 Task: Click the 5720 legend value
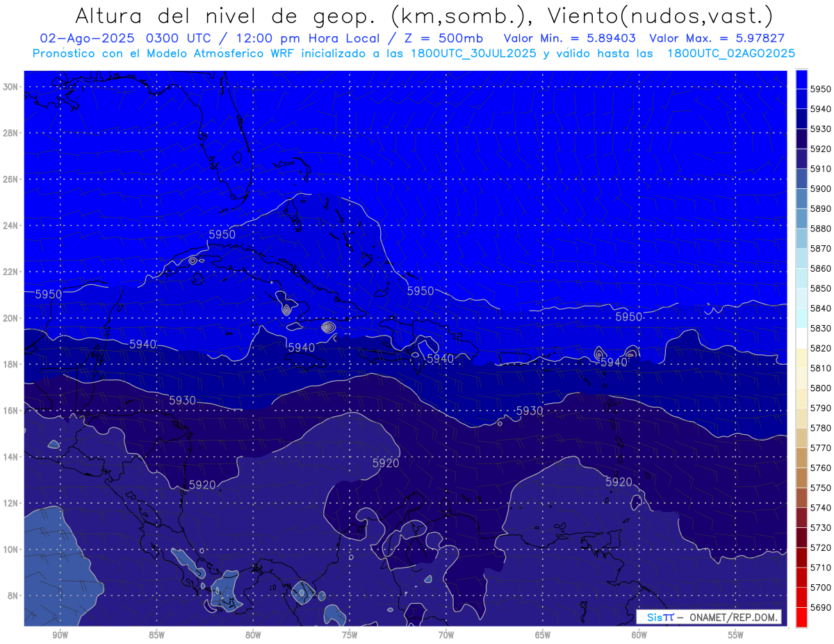(820, 547)
